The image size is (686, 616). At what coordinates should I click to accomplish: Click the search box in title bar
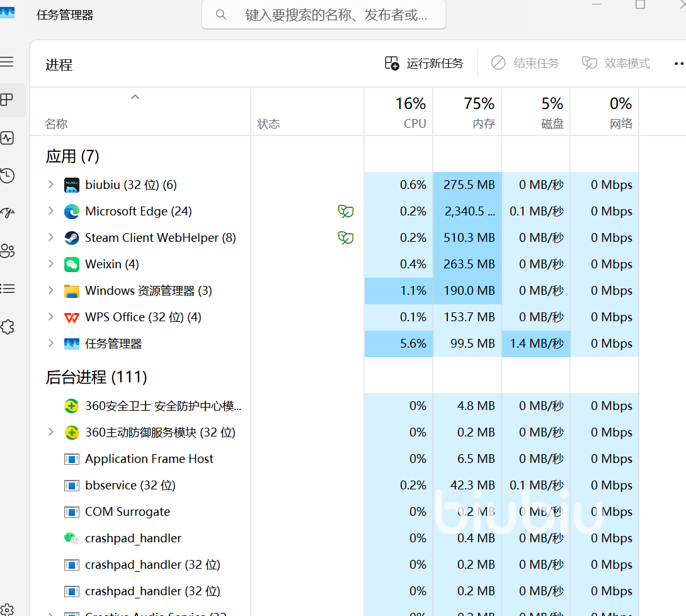324,14
